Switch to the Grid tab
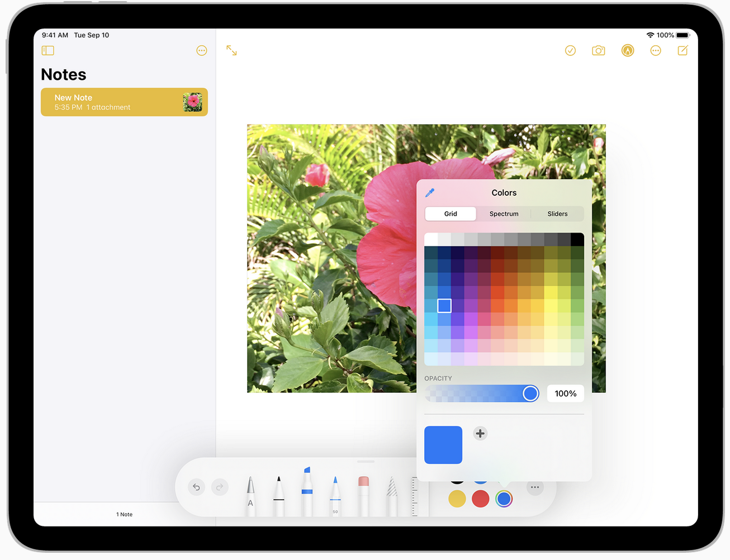Screen dimensions: 730x560 (451, 213)
